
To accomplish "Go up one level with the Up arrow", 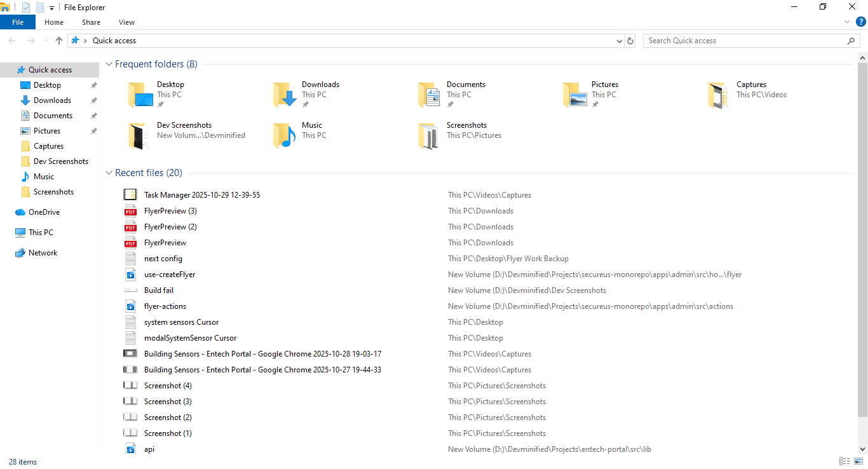I will click(59, 41).
